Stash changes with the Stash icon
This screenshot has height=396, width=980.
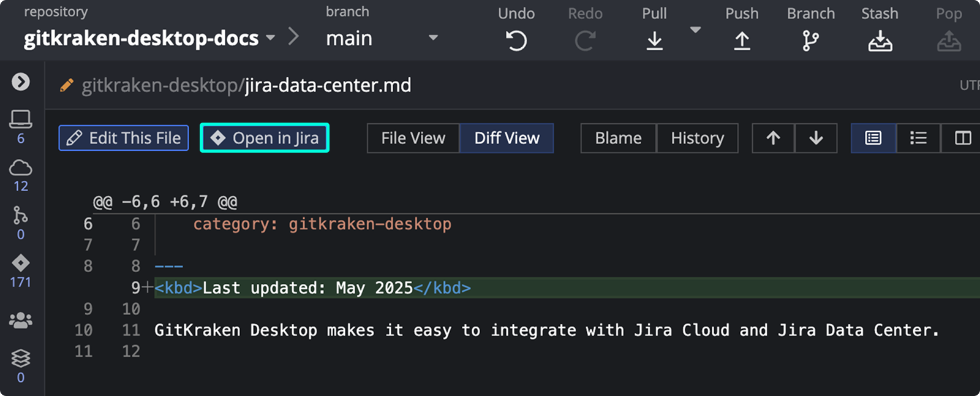880,41
